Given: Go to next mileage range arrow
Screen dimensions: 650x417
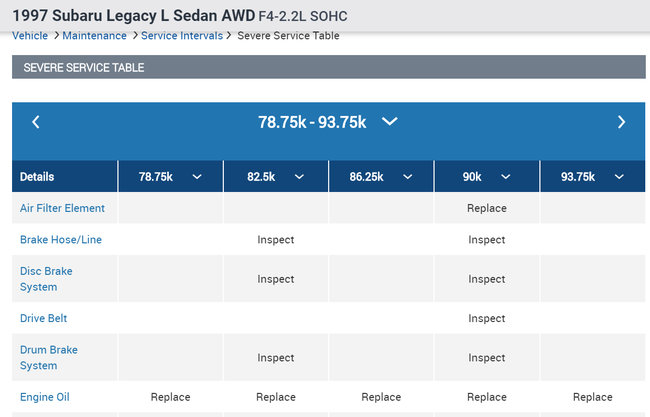Looking at the screenshot, I should (x=621, y=122).
